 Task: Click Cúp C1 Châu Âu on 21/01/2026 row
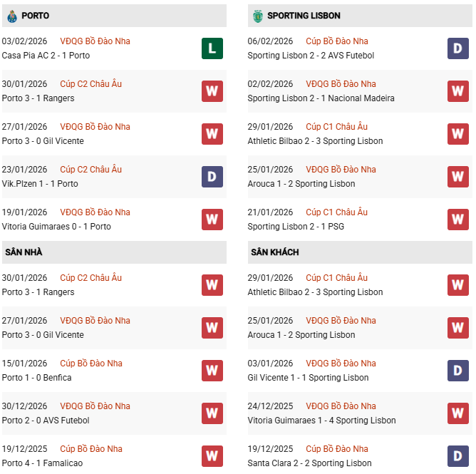click(336, 212)
